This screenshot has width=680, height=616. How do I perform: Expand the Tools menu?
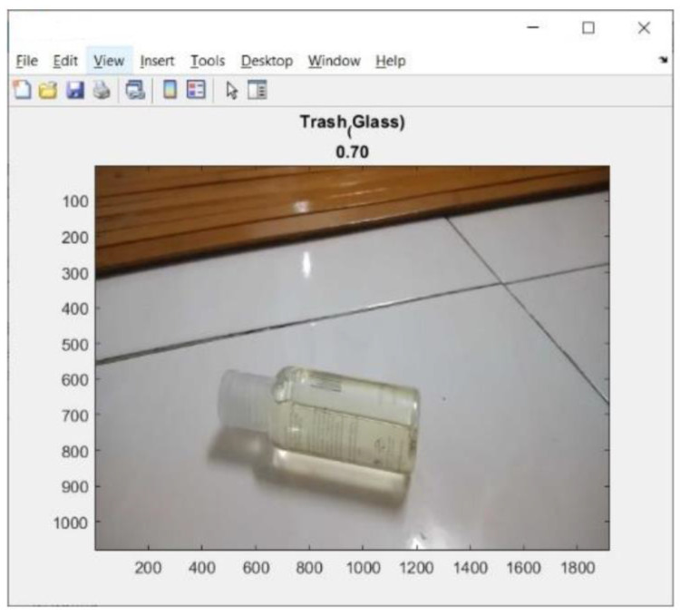208,61
